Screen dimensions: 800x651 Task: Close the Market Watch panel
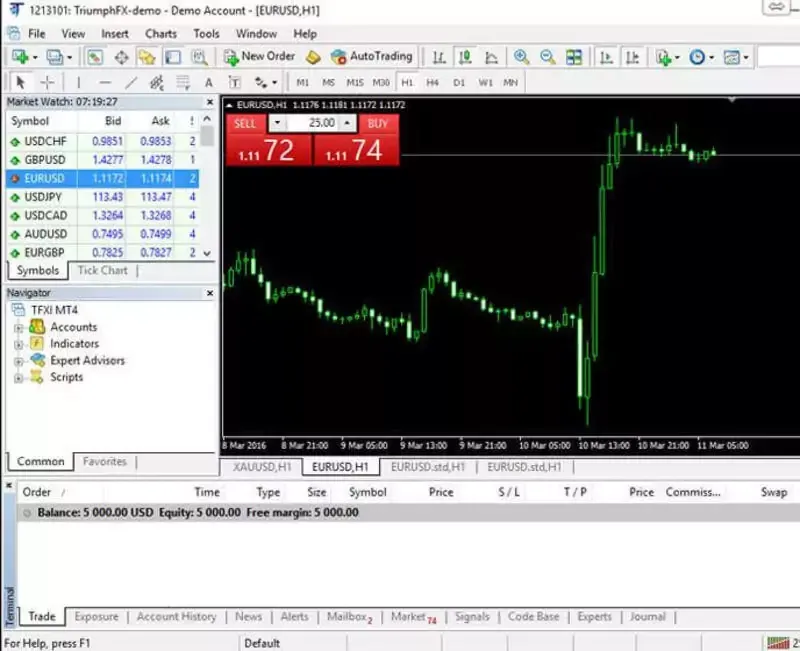[210, 102]
